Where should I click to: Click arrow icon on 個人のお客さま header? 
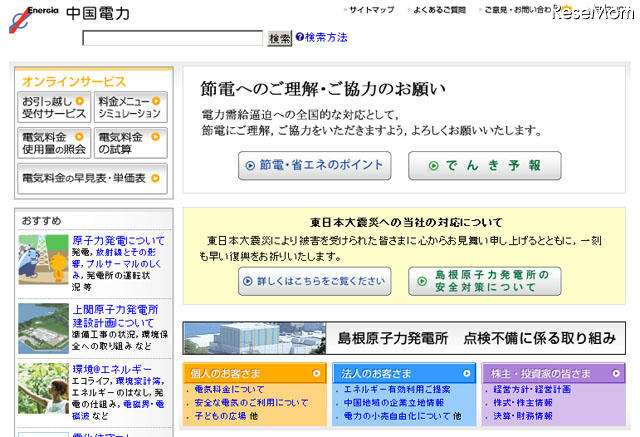coord(316,373)
